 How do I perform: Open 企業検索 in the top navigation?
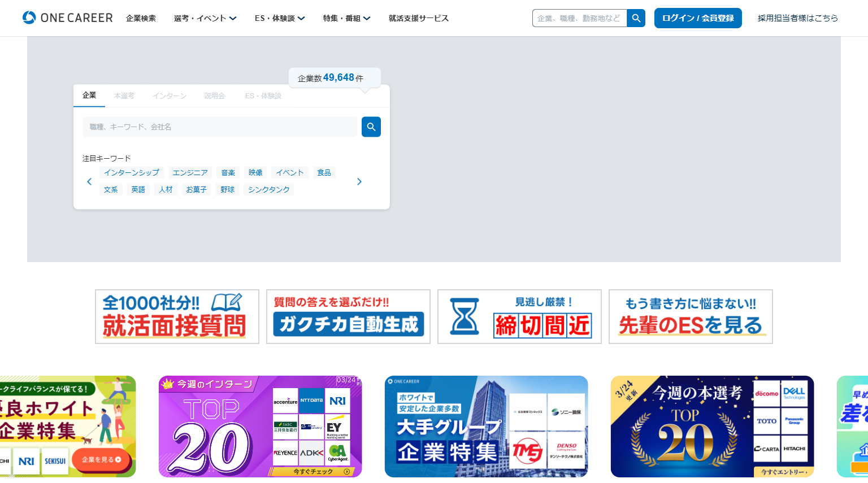point(141,18)
